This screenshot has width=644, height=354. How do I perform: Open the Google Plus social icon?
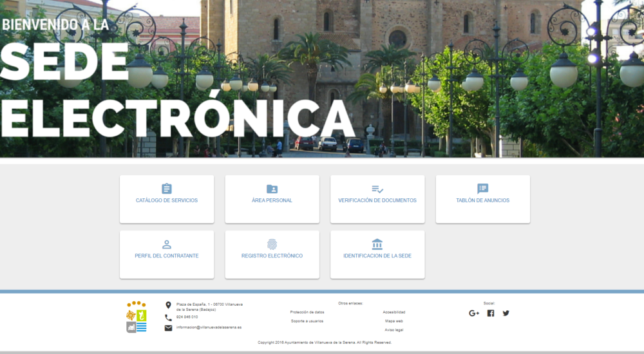click(474, 313)
